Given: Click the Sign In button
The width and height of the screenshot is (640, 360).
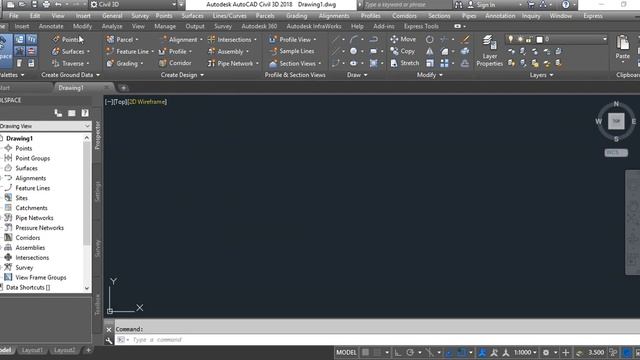Looking at the screenshot, I should (482, 5).
